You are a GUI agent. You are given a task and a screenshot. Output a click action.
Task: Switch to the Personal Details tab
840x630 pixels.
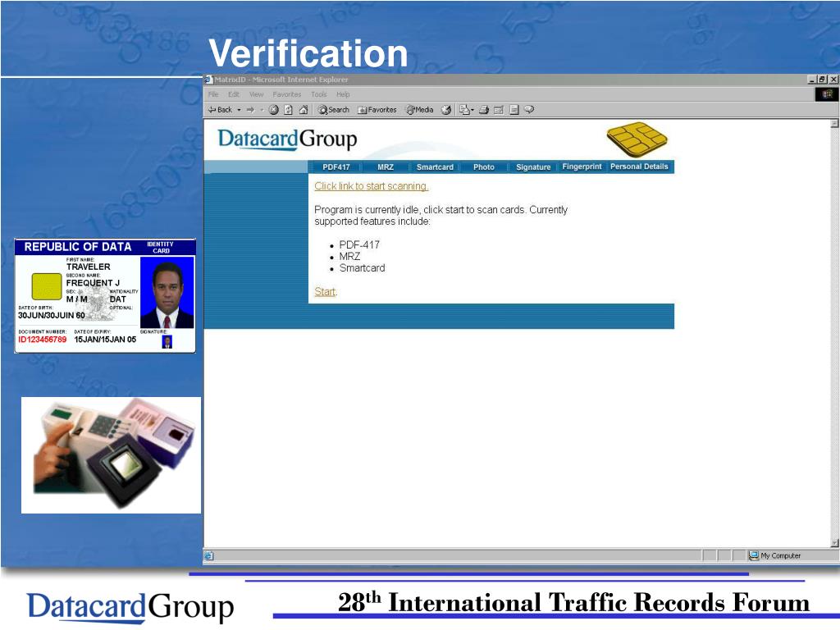639,167
